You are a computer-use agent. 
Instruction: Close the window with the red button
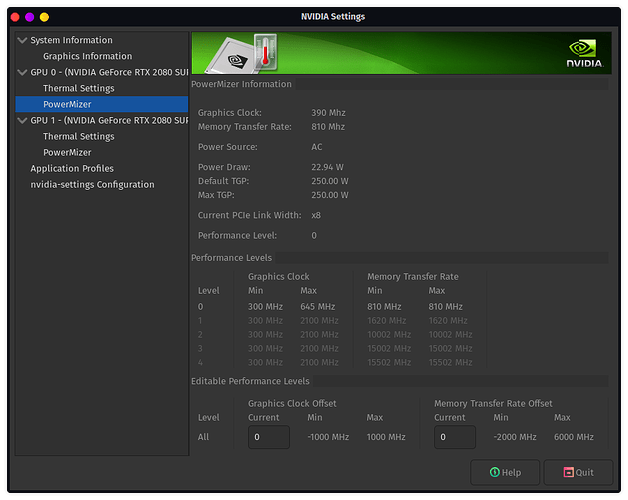click(x=15, y=17)
